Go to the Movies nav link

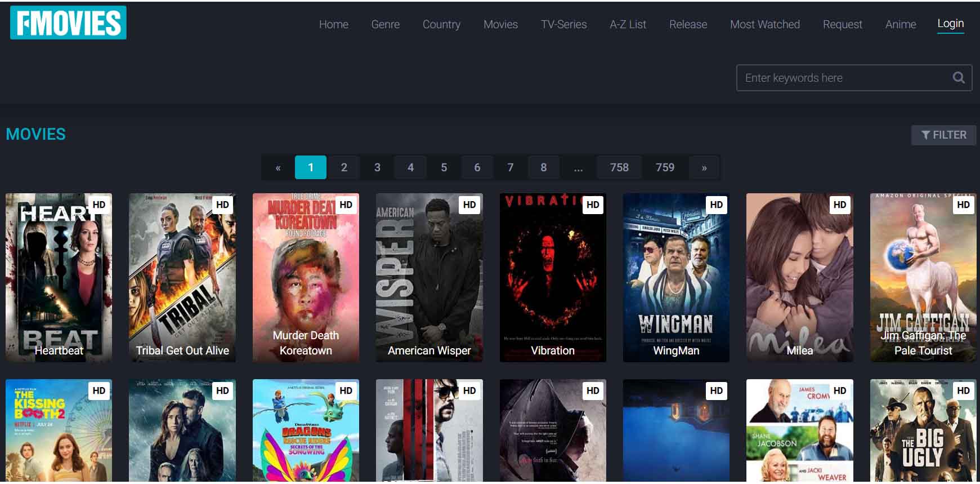coord(500,24)
